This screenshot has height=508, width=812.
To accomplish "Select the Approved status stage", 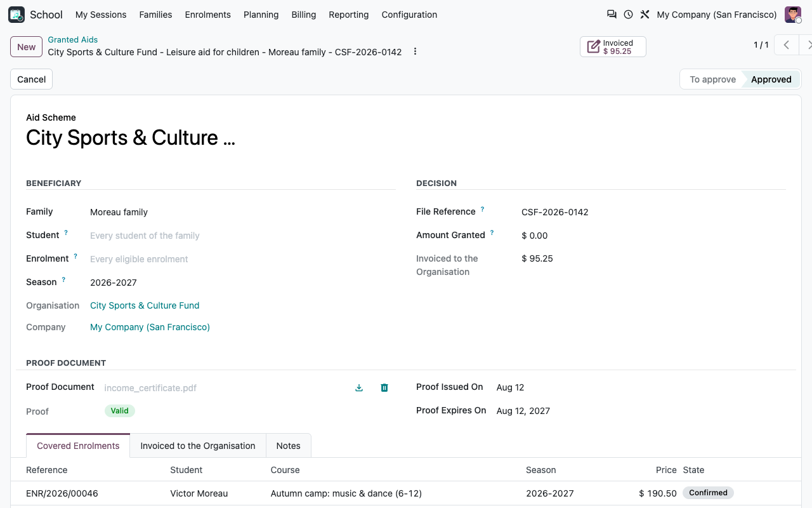I will pos(771,79).
